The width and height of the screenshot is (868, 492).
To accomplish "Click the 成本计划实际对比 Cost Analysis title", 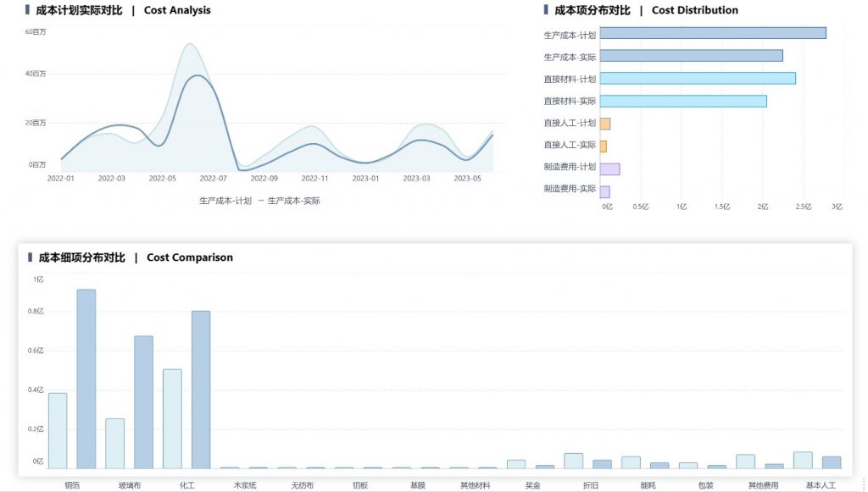I will coord(123,10).
